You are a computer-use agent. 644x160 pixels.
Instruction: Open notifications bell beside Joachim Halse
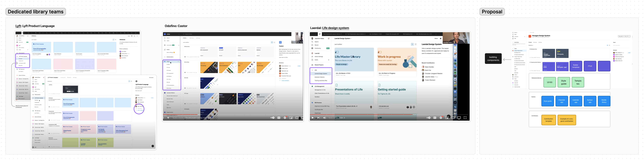[328, 38]
